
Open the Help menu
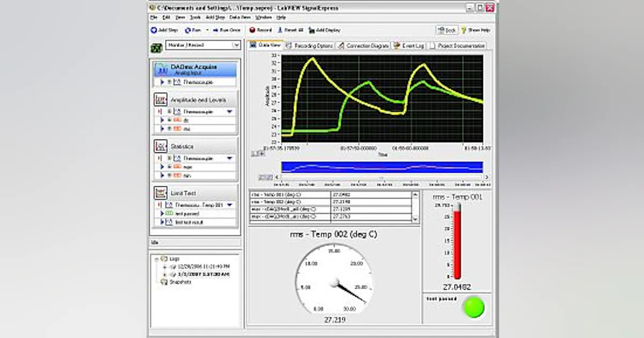(281, 17)
